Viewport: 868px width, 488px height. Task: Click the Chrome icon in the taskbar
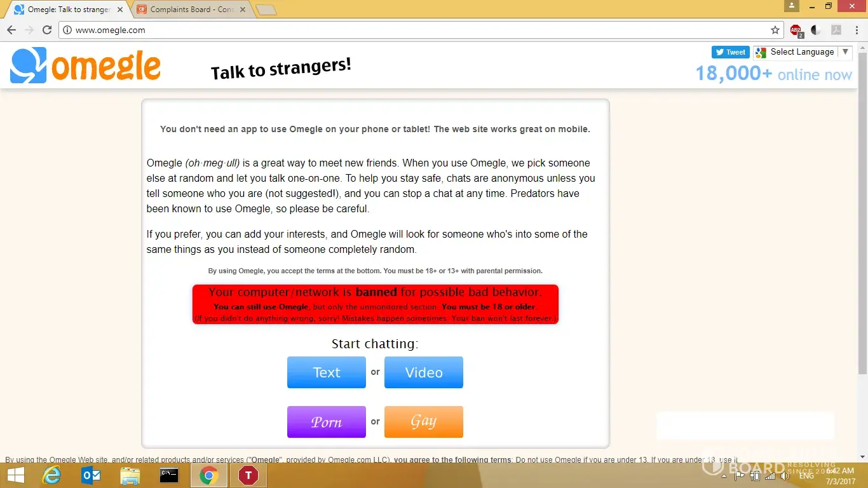[x=208, y=475]
